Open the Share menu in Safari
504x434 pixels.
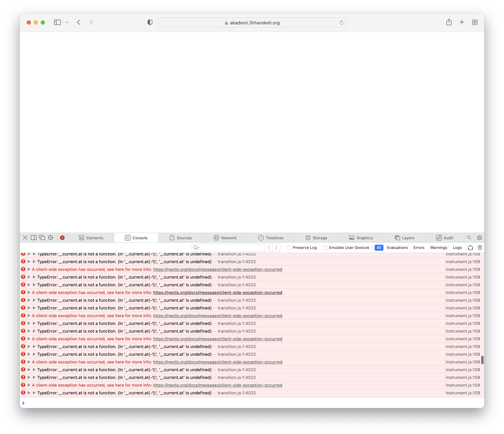pyautogui.click(x=449, y=22)
